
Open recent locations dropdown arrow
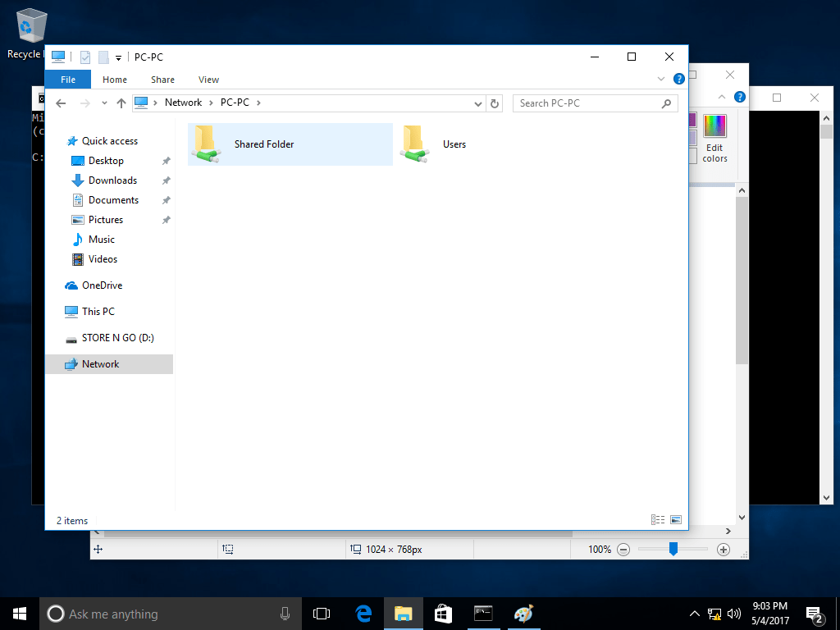[104, 103]
